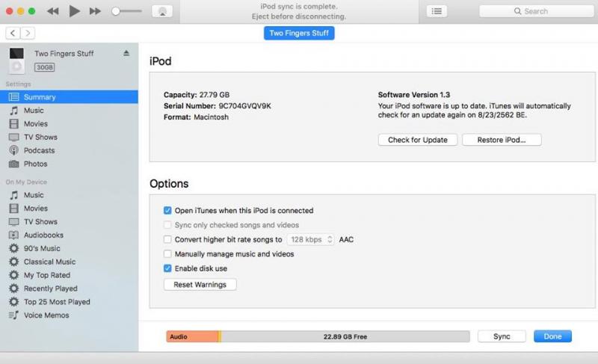Click the volume slider knob
Image resolution: width=598 pixels, height=364 pixels.
point(116,11)
